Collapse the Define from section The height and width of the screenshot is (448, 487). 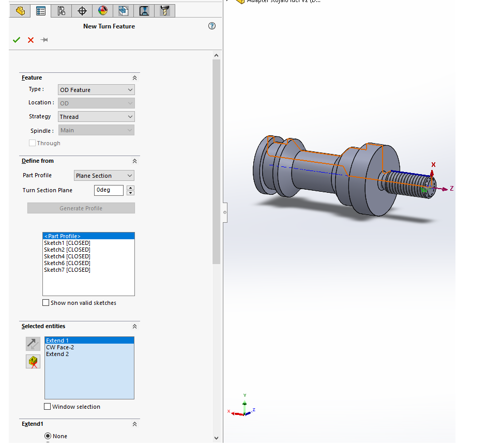134,161
